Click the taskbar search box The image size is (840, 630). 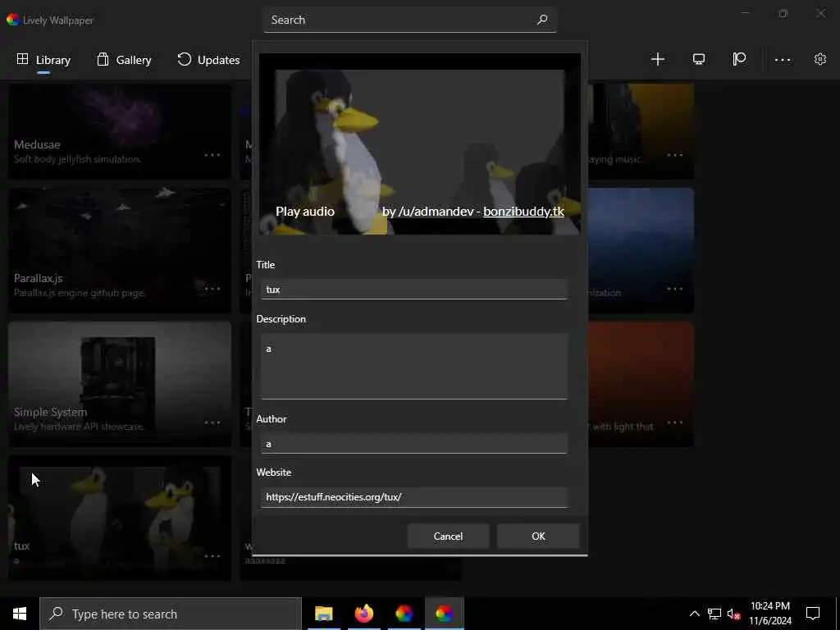[171, 614]
